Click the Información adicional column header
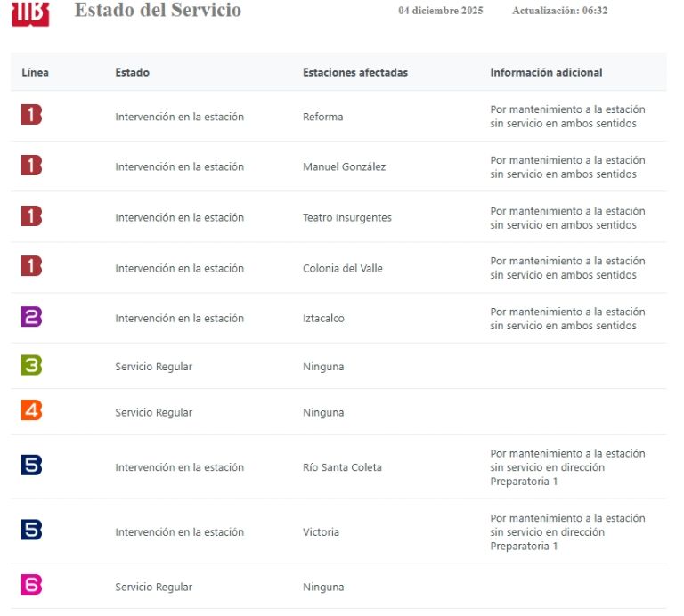The width and height of the screenshot is (684, 616). click(x=546, y=72)
